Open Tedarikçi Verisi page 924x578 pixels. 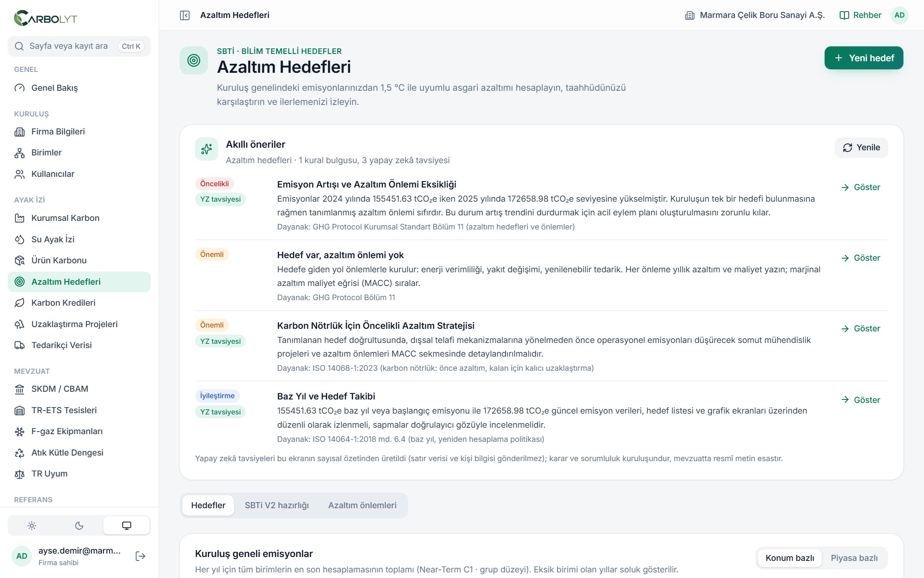point(79,345)
